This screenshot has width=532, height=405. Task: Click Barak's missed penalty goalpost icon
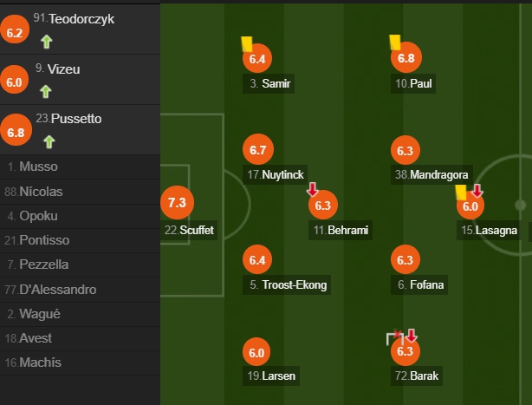395,337
